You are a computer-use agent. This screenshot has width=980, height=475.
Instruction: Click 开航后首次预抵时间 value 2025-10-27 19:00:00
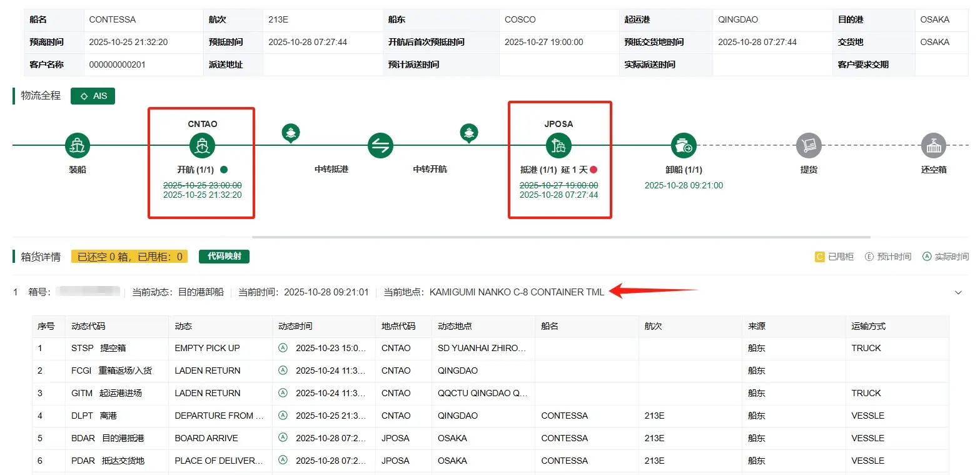click(x=544, y=42)
